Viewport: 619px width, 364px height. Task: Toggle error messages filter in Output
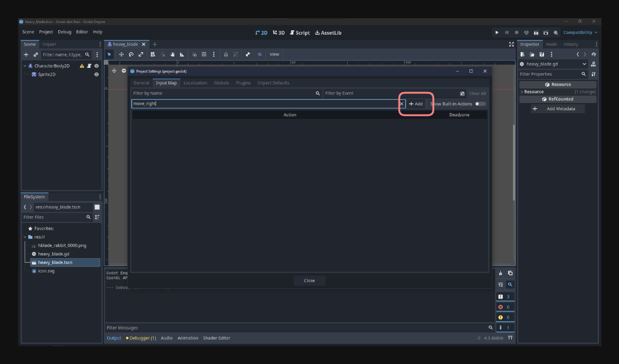tap(505, 306)
